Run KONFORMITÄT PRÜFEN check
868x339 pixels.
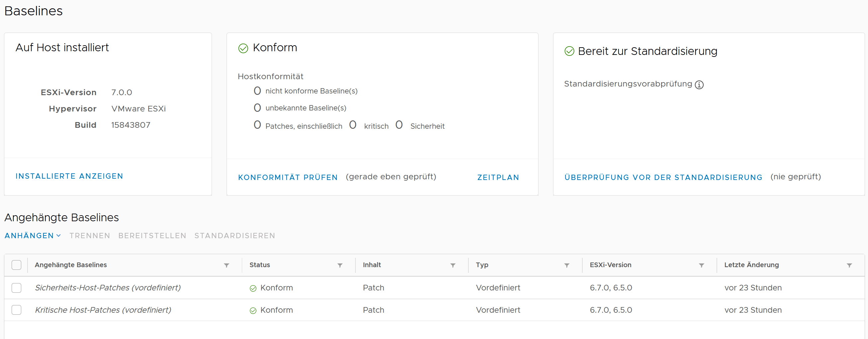click(x=288, y=177)
